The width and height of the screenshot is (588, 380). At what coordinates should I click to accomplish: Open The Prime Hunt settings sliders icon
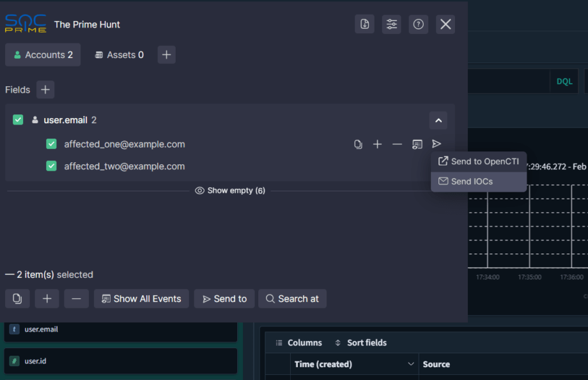(391, 24)
